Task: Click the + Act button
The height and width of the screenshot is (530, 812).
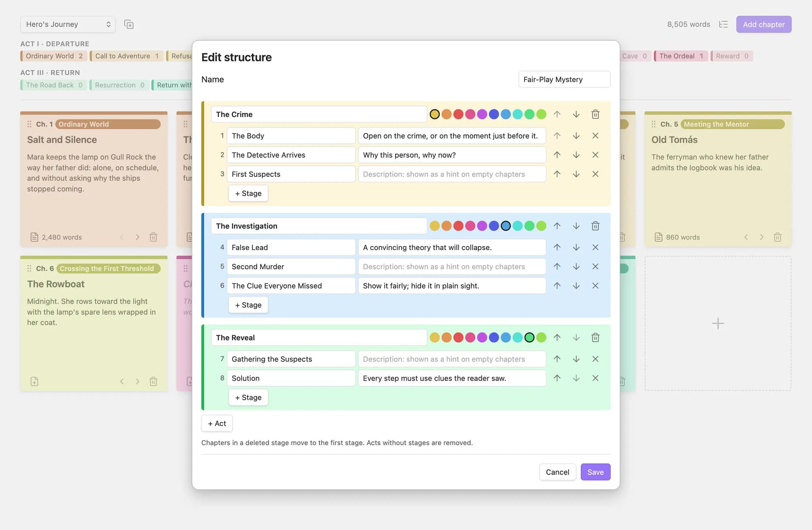Action: [217, 423]
